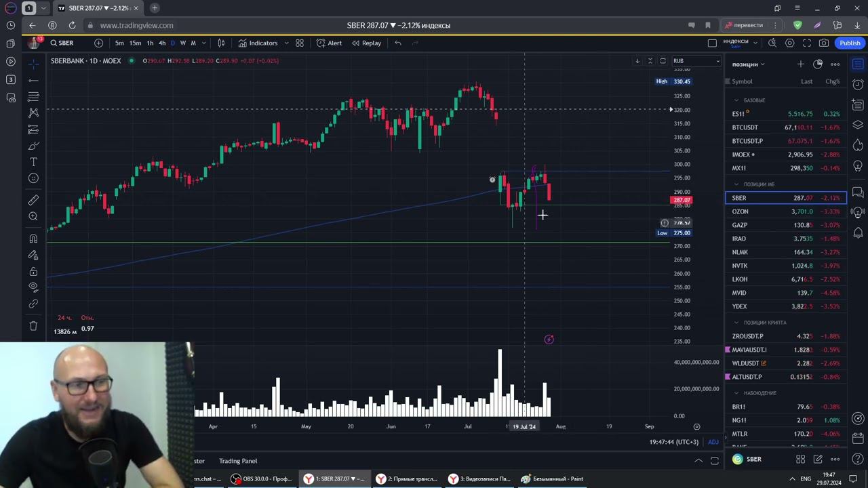Switch to the 1h timeframe
Screen dimensions: 868x488
click(x=150, y=43)
